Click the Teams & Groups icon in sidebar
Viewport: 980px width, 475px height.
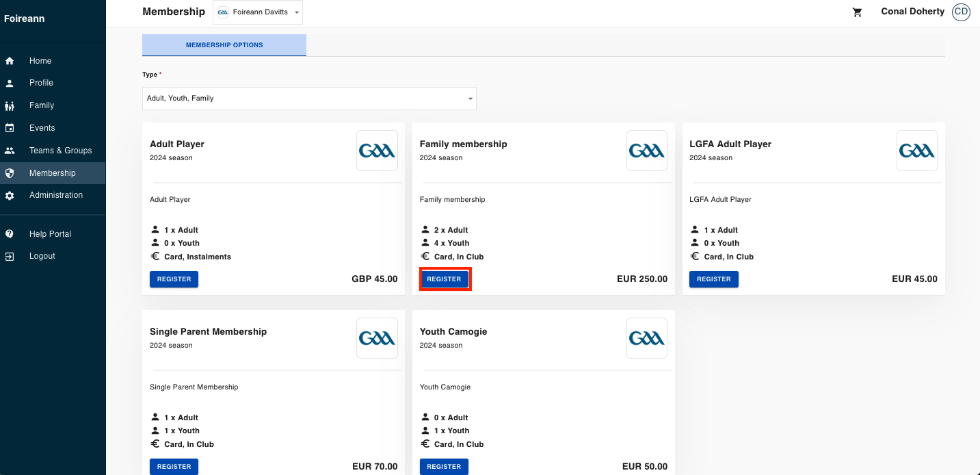10,151
